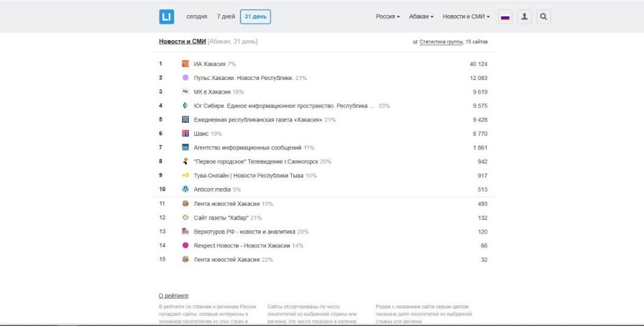644x326 pixels.
Task: Open the О рейтинге link
Action: (174, 296)
